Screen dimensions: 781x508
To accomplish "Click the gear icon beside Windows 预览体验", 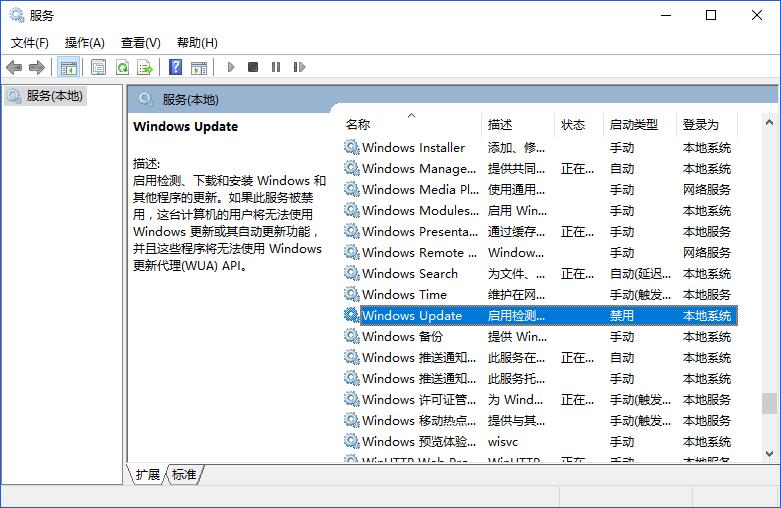I will point(352,441).
